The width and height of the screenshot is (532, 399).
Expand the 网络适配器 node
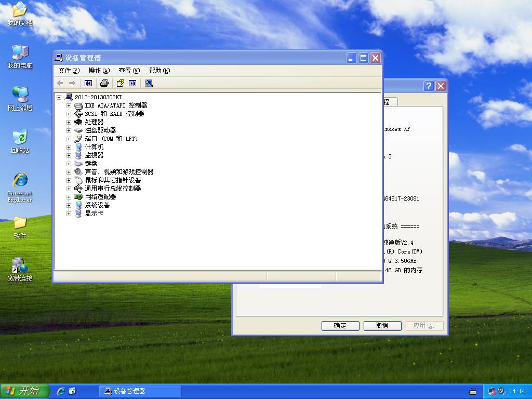click(x=69, y=197)
